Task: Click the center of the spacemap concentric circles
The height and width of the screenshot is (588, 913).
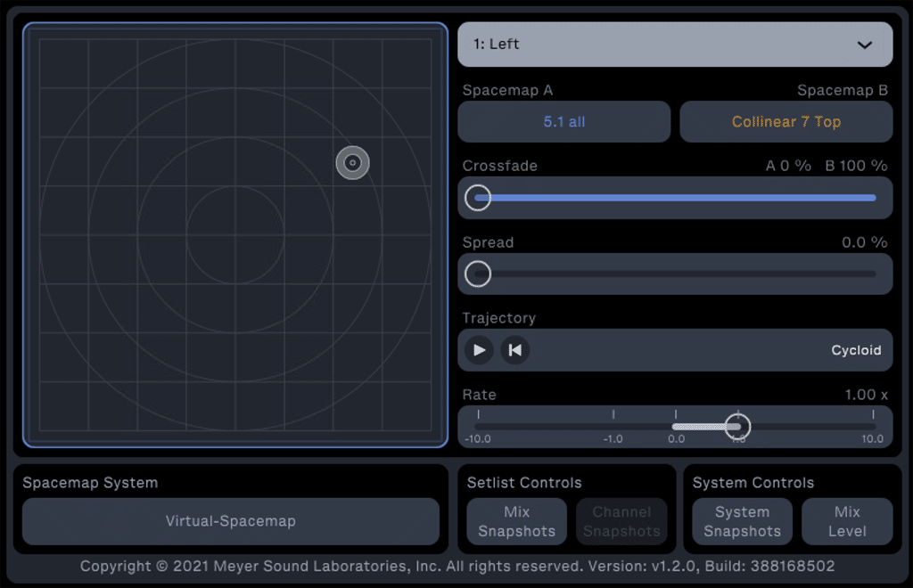Action: point(235,235)
